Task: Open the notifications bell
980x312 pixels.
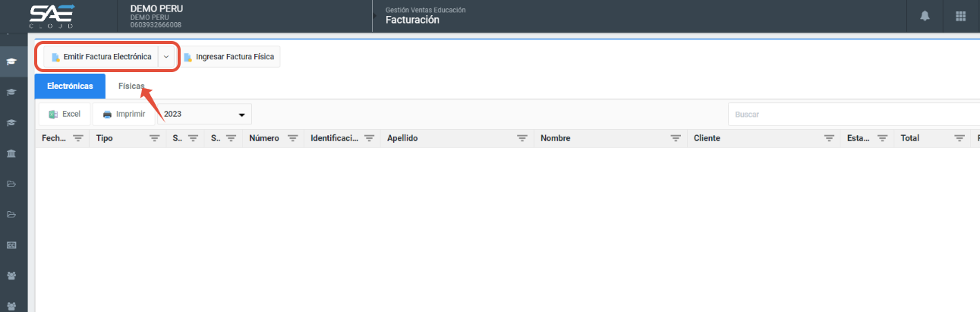Action: [925, 16]
